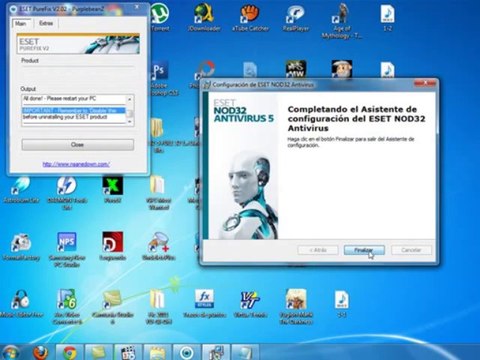Open the magnifier with red cross shortcut
The image size is (480, 360).
[159, 247]
